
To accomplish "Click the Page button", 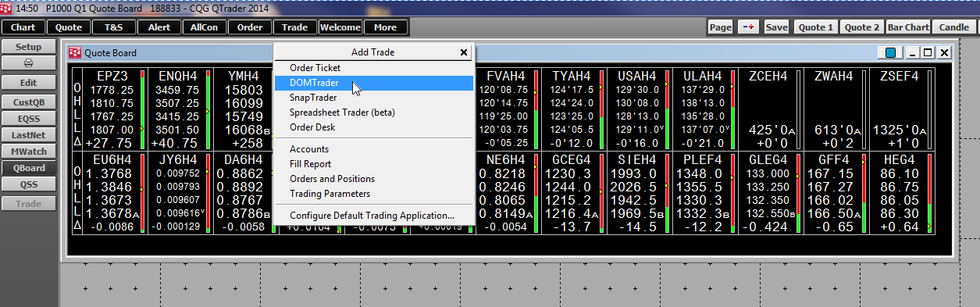I will point(721,27).
